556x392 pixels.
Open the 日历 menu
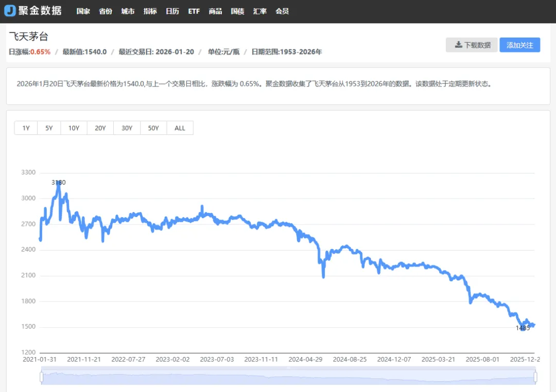(172, 11)
